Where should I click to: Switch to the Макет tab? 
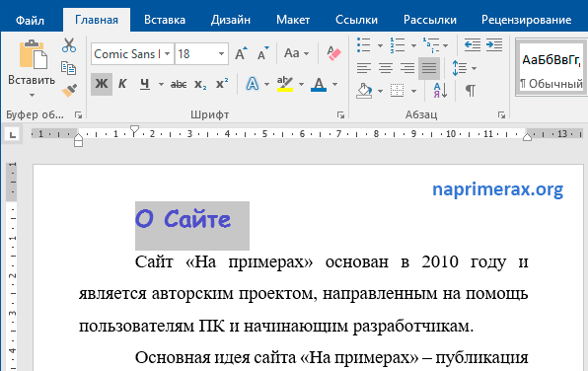293,20
